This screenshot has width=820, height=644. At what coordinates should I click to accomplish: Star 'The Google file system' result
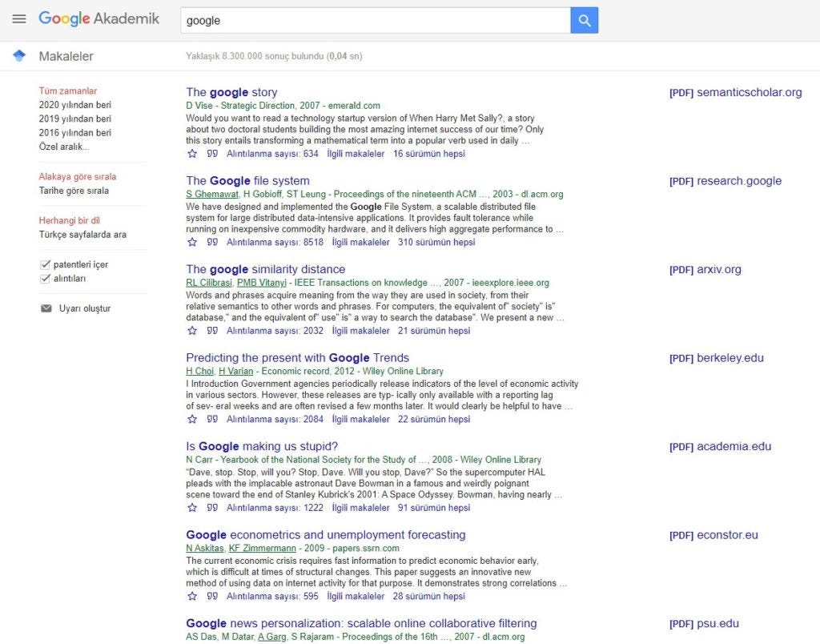pos(192,242)
